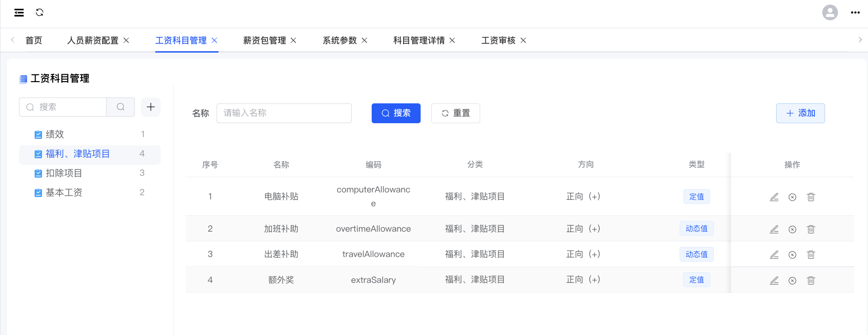Open the 科目管理详情 tab
The image size is (868, 335).
(419, 41)
